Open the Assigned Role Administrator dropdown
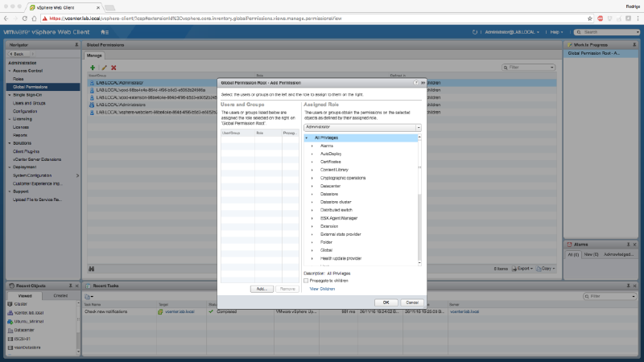Viewport: 644px width, 362px height. [419, 127]
